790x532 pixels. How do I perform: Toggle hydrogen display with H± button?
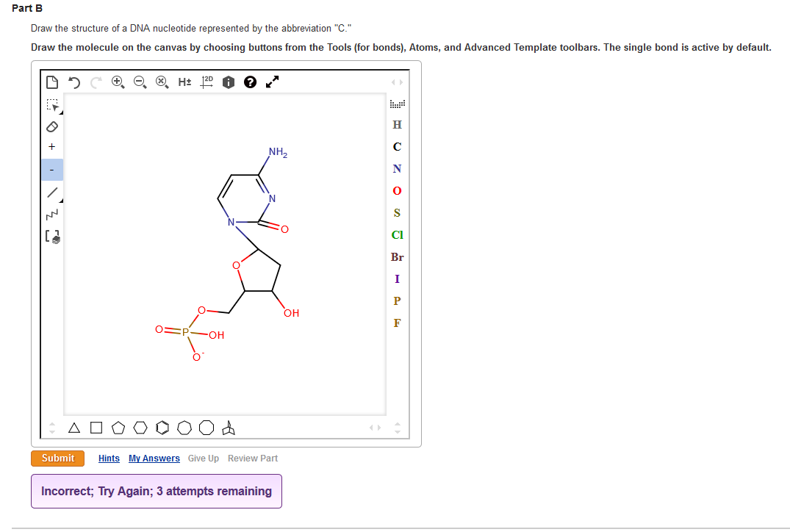click(x=184, y=82)
